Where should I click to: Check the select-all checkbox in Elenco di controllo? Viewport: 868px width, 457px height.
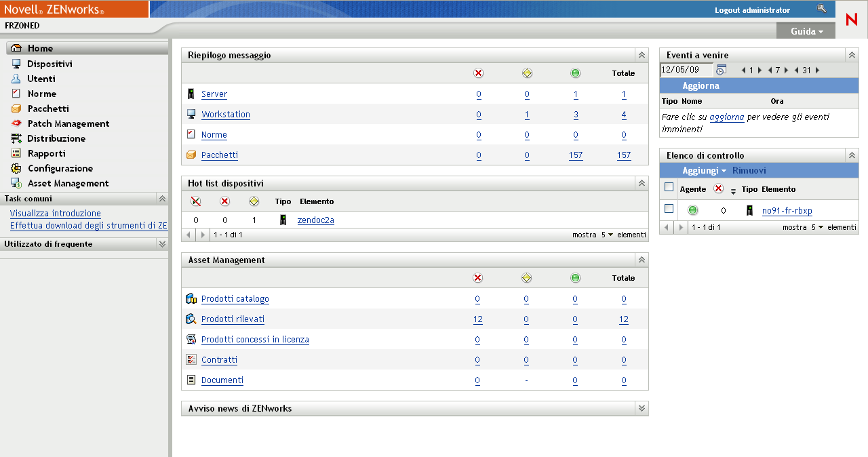tap(669, 188)
